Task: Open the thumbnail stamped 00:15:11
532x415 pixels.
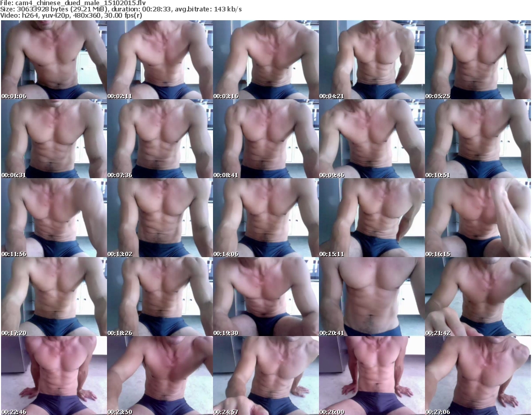Action: 372,218
